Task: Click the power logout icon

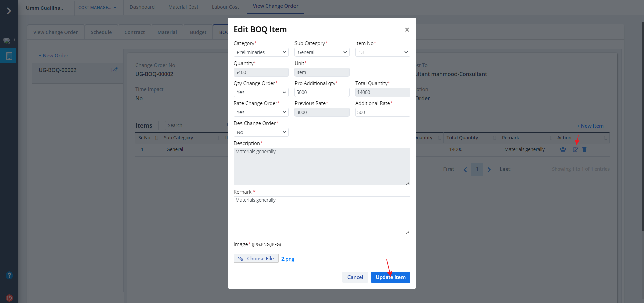Action: (x=9, y=298)
